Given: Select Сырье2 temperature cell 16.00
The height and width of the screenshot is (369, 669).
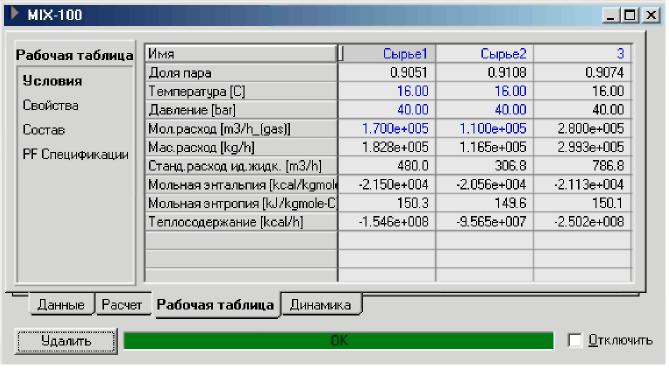Looking at the screenshot, I should click(x=485, y=91).
